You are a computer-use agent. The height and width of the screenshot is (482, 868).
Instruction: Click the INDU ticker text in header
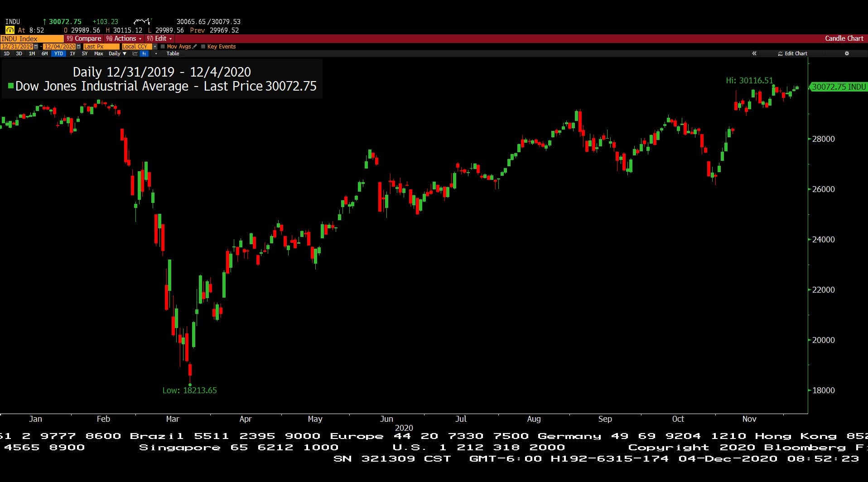pyautogui.click(x=13, y=21)
